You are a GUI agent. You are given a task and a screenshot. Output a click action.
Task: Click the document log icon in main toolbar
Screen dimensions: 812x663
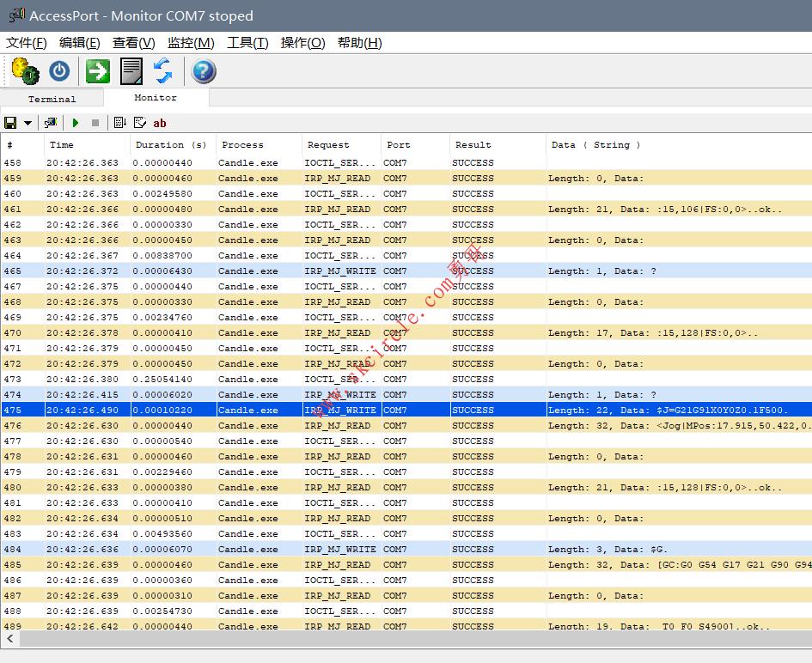point(131,71)
